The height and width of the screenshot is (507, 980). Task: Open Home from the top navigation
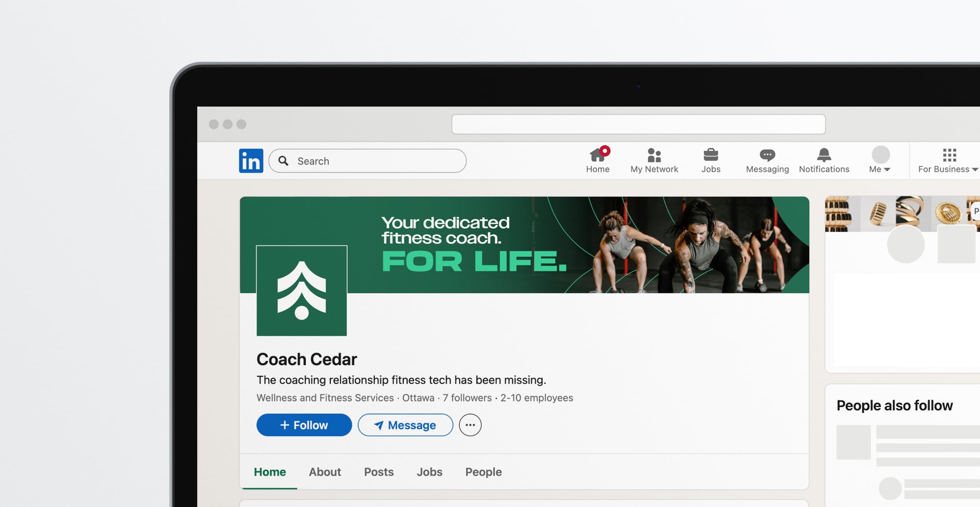click(x=598, y=160)
